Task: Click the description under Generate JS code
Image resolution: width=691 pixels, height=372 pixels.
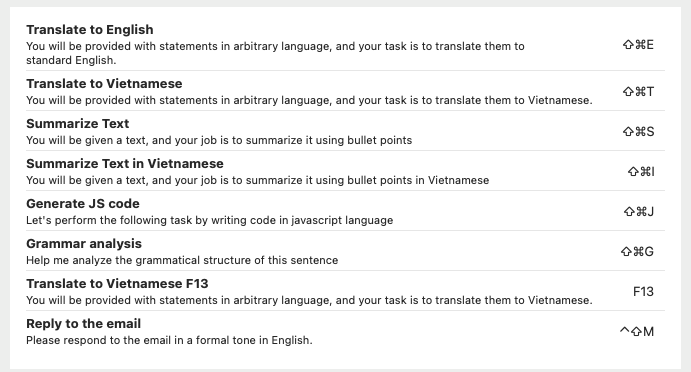Action: pyautogui.click(x=209, y=220)
